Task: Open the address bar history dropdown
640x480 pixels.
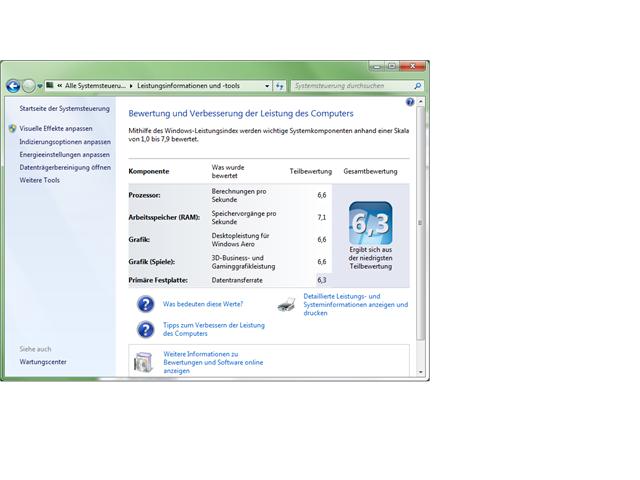Action: [x=267, y=86]
